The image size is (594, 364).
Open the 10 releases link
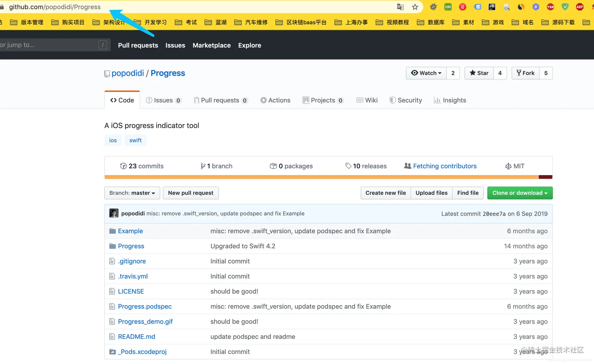click(366, 166)
